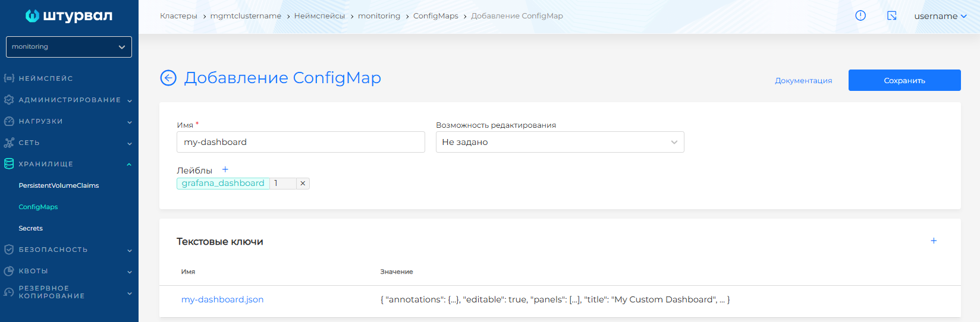The image size is (980, 322).
Task: Expand the Администрирование section
Action: (x=69, y=100)
